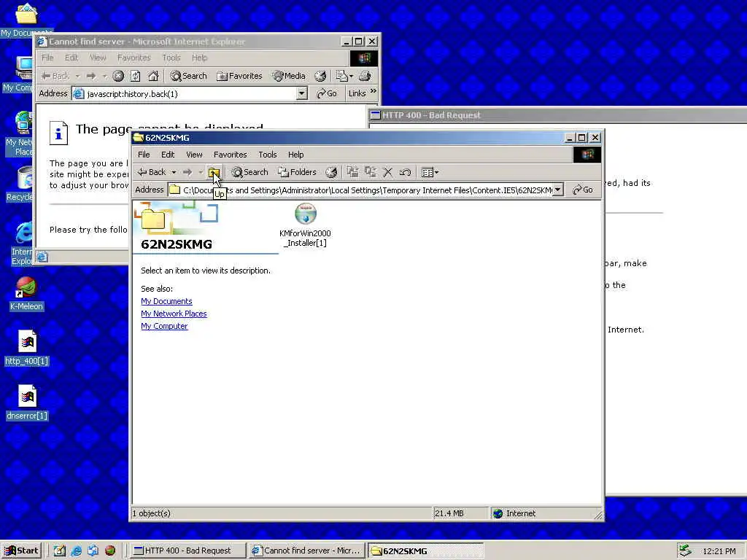Open Internet Explorer address bar dropdown
This screenshot has height=560, width=747.
click(302, 94)
